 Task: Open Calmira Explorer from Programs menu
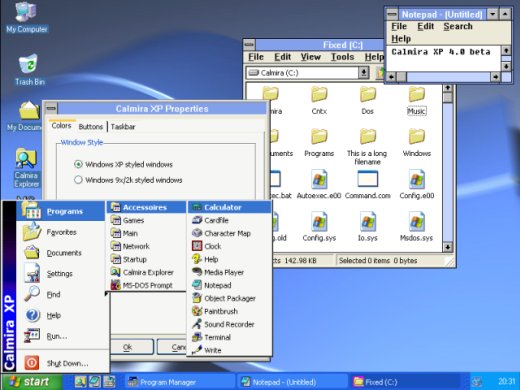pos(146,272)
